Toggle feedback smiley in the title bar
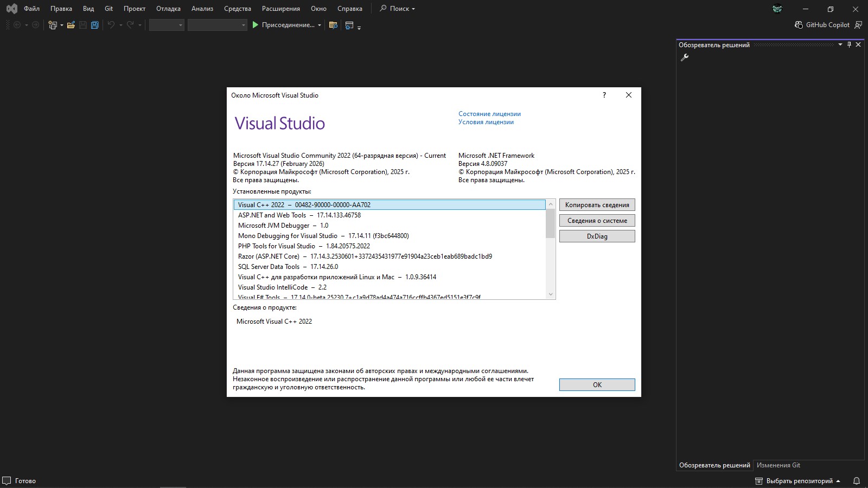Image resolution: width=868 pixels, height=488 pixels. pyautogui.click(x=777, y=9)
